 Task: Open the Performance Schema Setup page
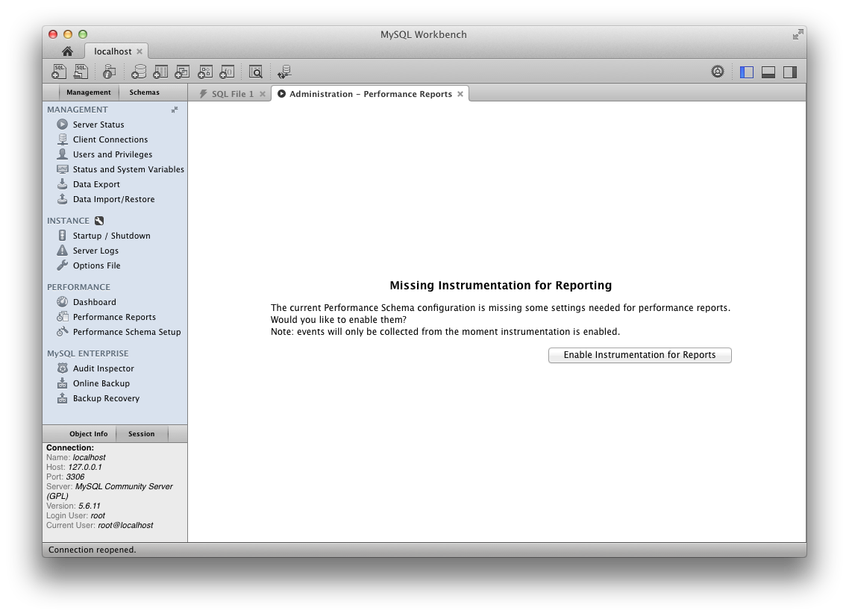[125, 332]
